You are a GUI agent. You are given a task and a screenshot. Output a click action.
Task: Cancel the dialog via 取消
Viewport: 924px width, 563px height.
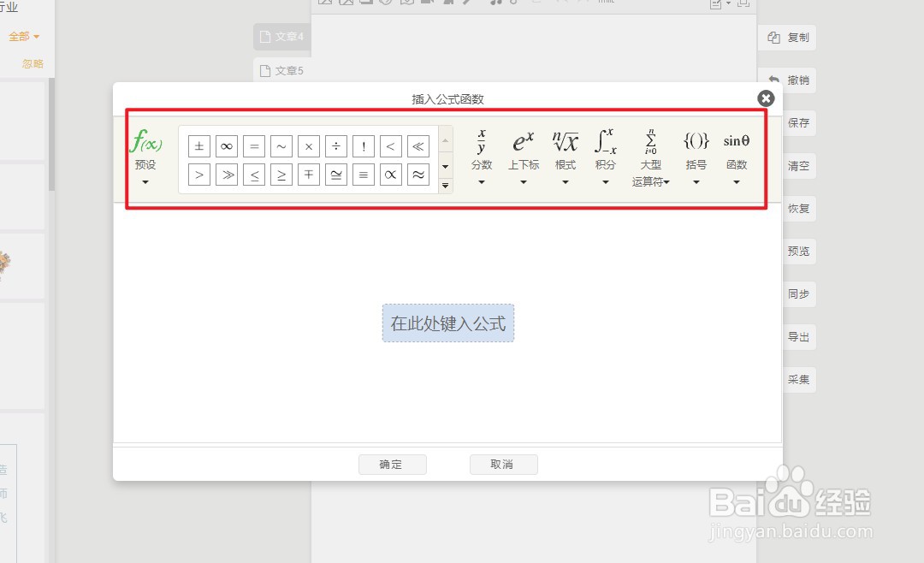(x=503, y=464)
